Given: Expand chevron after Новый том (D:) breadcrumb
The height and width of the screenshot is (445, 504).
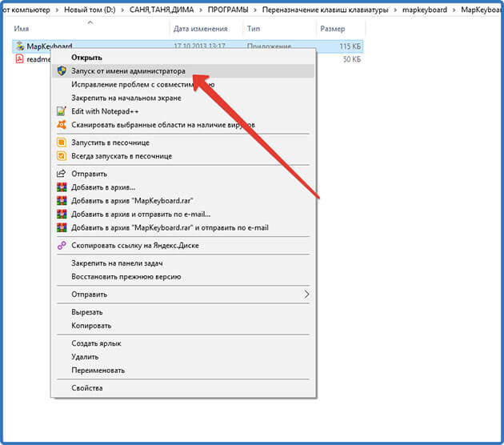Looking at the screenshot, I should pos(122,10).
